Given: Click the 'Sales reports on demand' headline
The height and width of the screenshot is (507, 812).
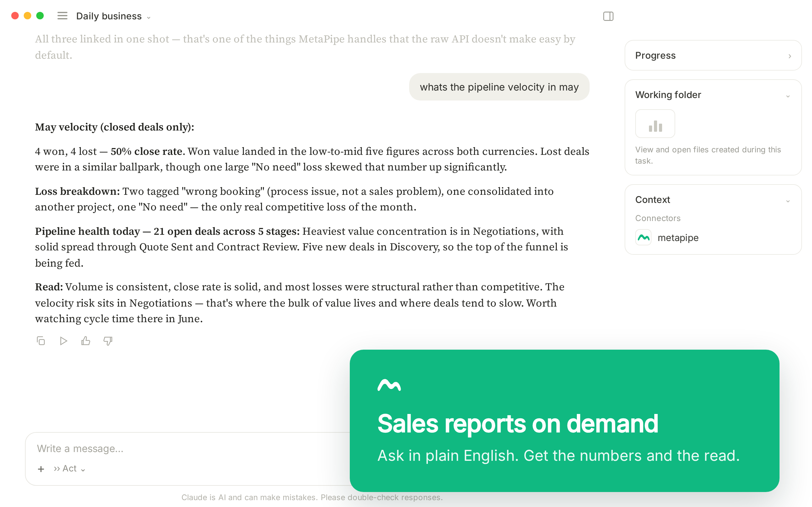Looking at the screenshot, I should pyautogui.click(x=518, y=424).
